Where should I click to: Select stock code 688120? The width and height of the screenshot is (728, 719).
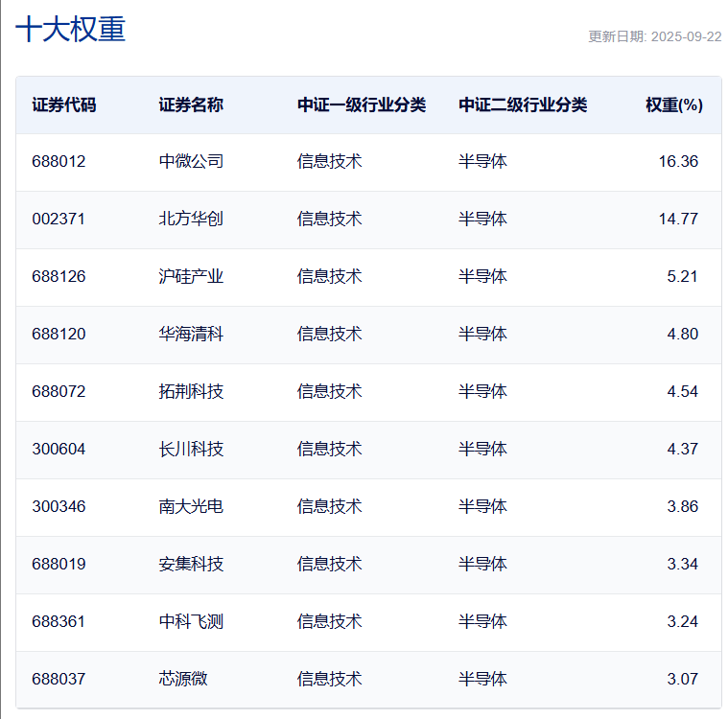[59, 335]
